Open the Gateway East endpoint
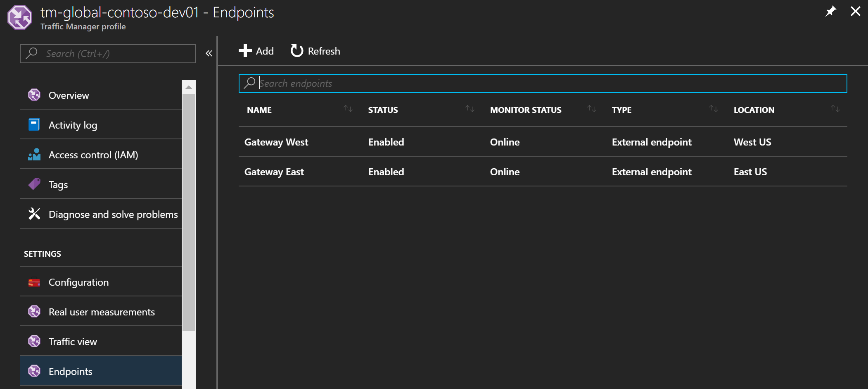This screenshot has height=389, width=868. tap(274, 172)
